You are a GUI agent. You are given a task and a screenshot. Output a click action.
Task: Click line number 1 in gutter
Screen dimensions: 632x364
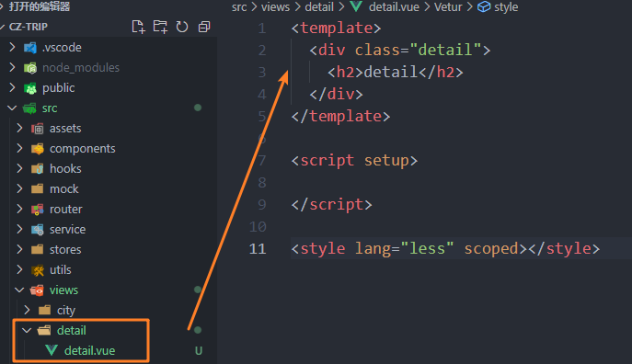point(262,28)
